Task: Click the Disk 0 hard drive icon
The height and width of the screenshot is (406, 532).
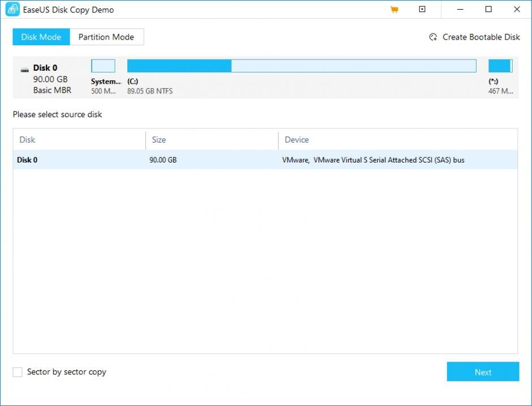Action: click(25, 70)
